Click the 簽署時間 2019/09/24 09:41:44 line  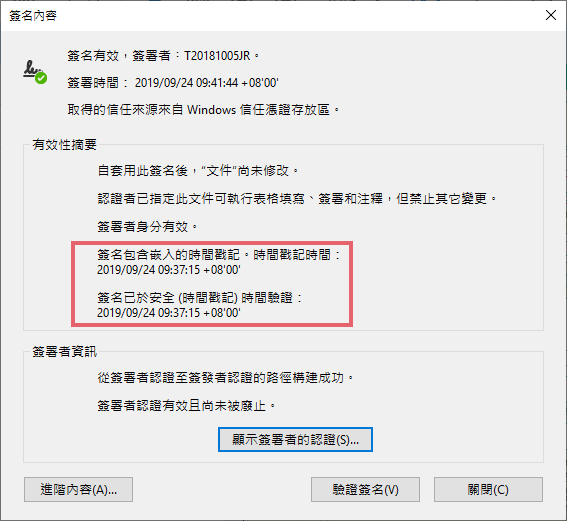[x=173, y=83]
